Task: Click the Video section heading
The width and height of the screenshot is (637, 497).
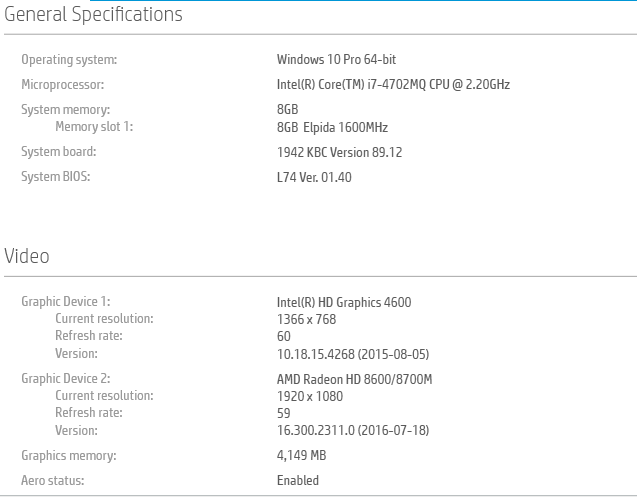Action: 27,257
